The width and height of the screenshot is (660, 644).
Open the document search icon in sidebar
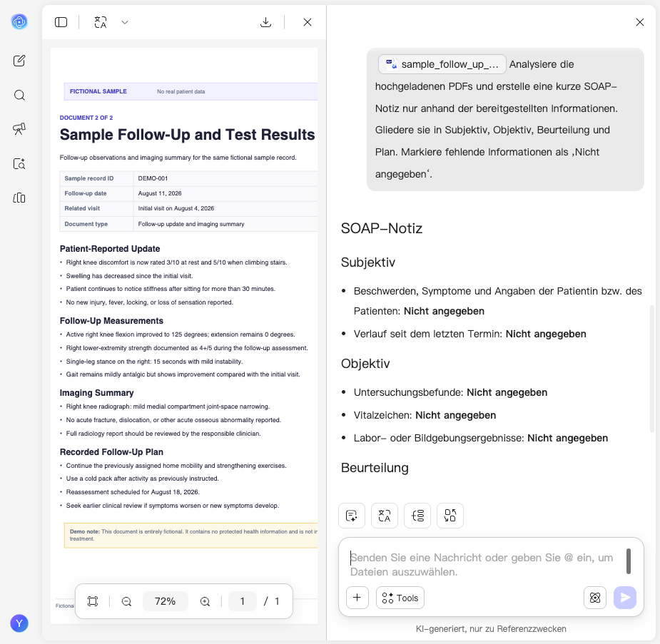[19, 163]
